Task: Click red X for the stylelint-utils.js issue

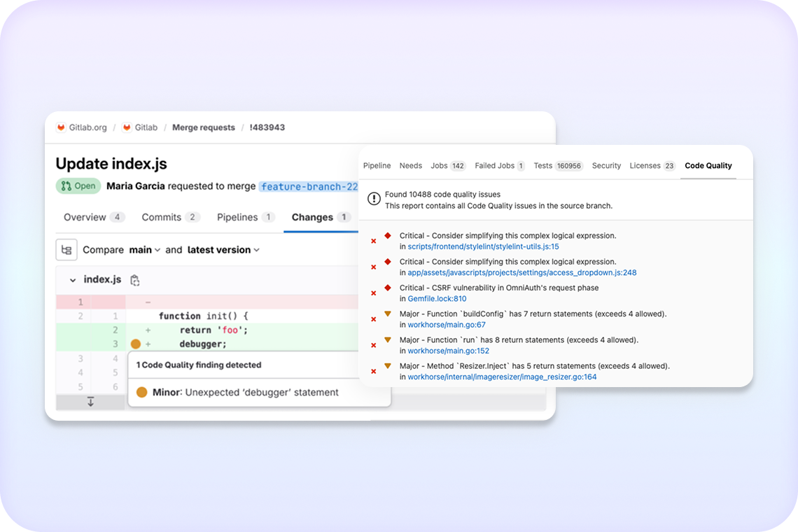Action: coord(374,241)
